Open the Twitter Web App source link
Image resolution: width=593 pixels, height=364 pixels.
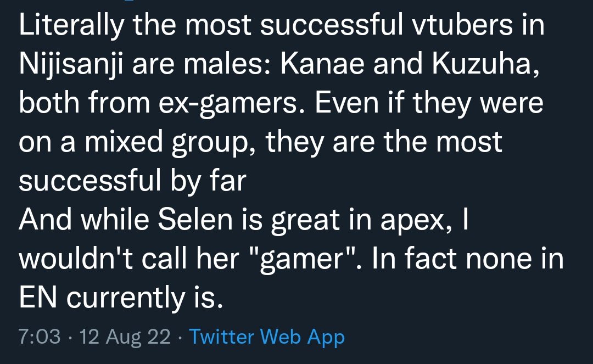[x=266, y=336]
